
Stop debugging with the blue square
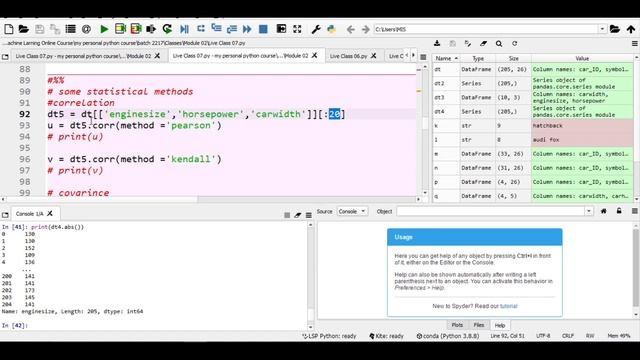tap(263, 29)
